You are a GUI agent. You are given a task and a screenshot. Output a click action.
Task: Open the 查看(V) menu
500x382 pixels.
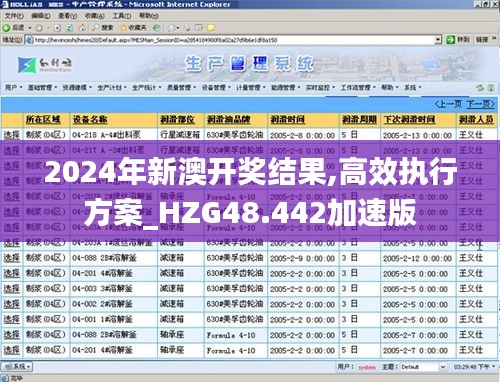coord(68,16)
